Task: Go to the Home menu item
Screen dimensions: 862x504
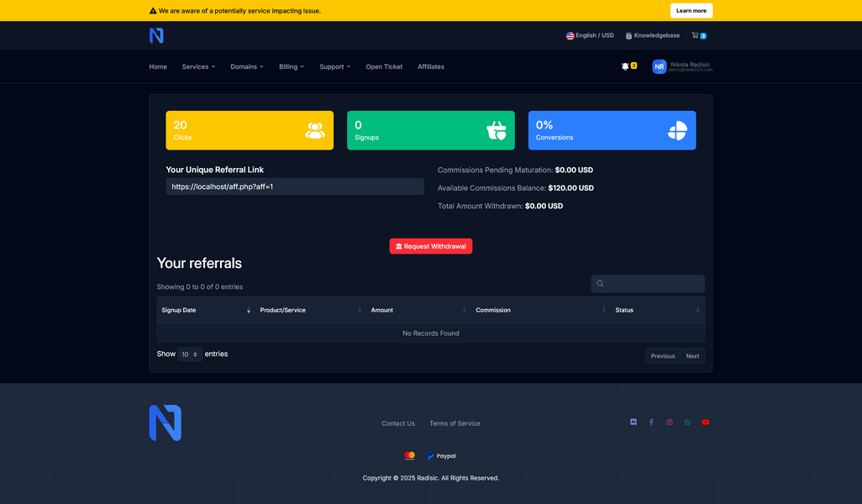Action: pyautogui.click(x=158, y=66)
